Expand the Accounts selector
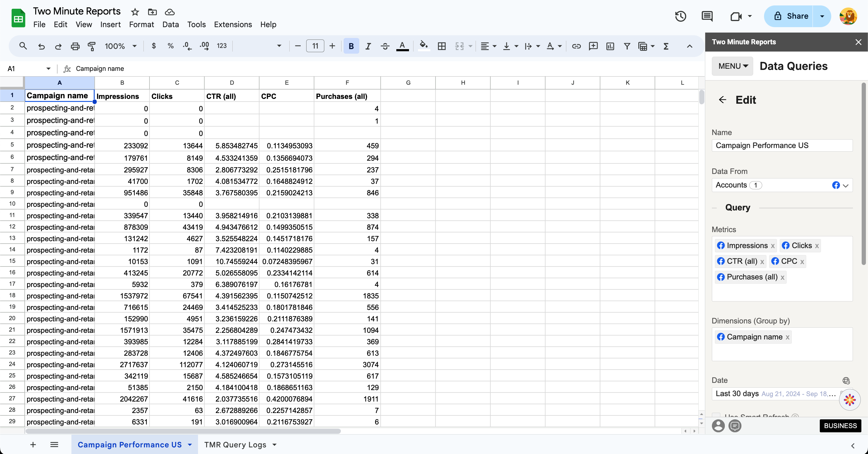Image resolution: width=868 pixels, height=454 pixels. point(782,185)
